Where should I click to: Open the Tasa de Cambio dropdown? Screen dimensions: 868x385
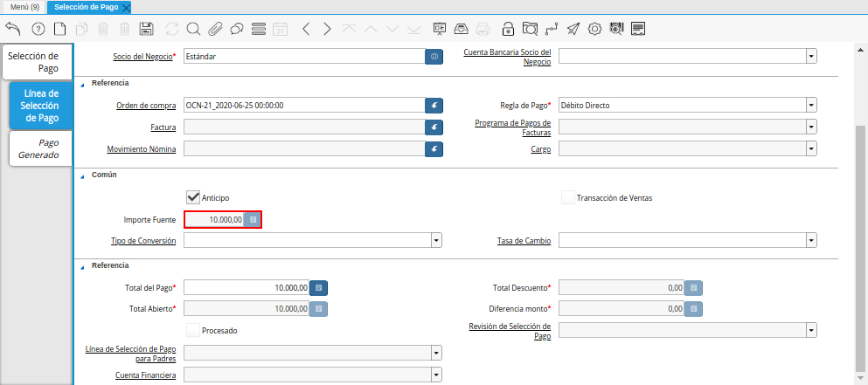click(x=811, y=240)
